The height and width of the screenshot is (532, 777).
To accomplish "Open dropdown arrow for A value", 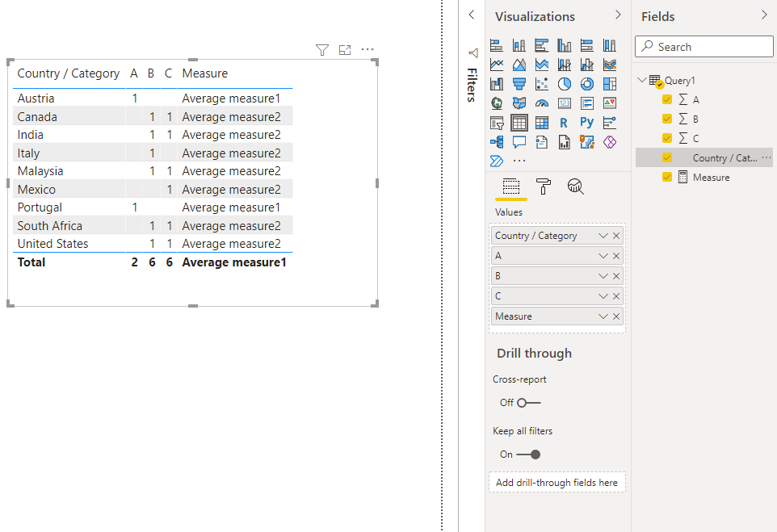I will click(x=603, y=256).
